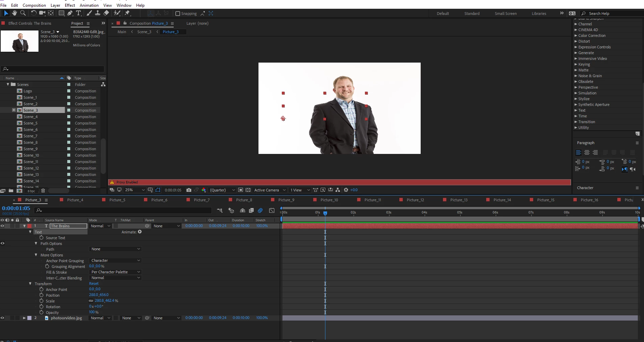Image resolution: width=644 pixels, height=342 pixels.
Task: Hide the photoorvideo.jpg layer with its eye icon
Action: coord(2,318)
